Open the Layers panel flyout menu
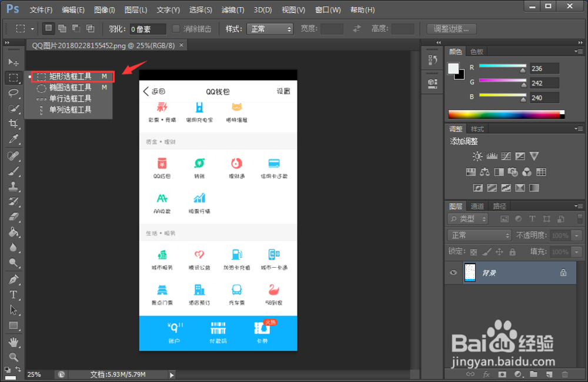Viewport: 588px width, 382px height. (579, 206)
